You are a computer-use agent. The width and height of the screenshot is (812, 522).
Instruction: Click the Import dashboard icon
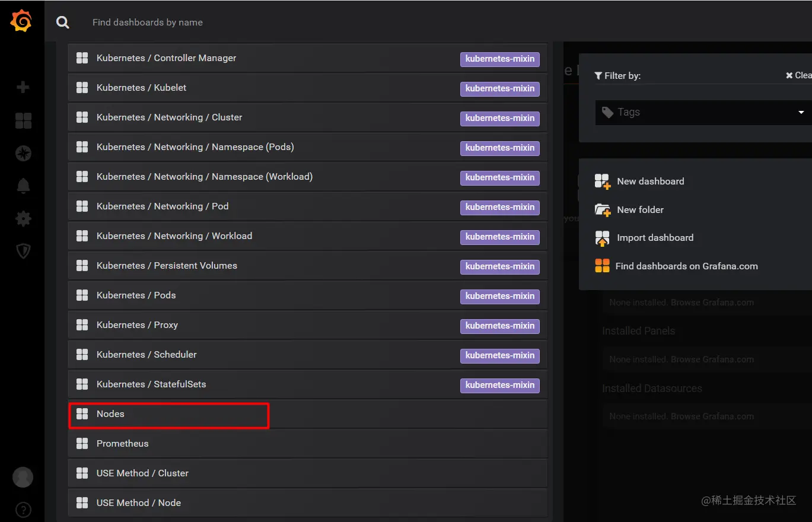coord(603,238)
